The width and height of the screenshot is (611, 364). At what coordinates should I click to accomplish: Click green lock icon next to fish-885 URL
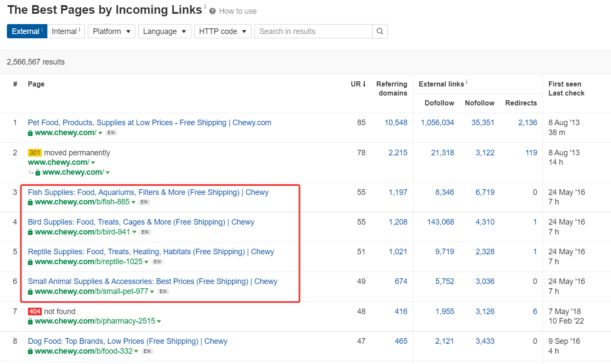(30, 202)
